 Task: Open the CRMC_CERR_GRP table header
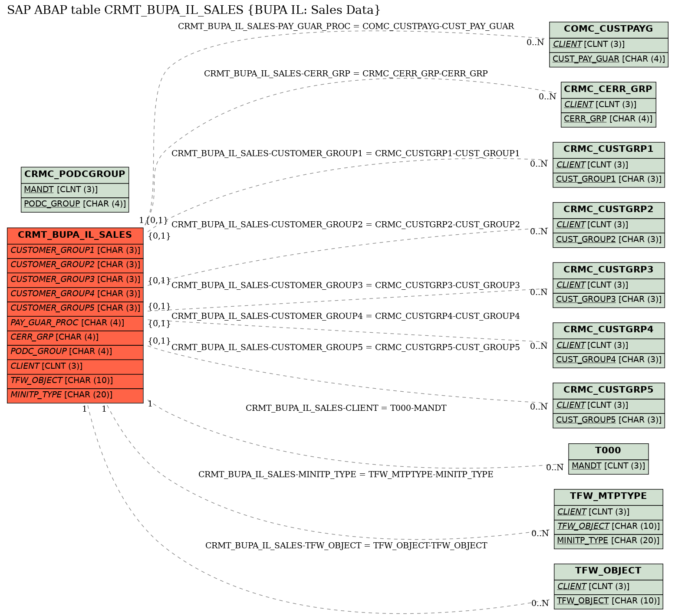608,89
